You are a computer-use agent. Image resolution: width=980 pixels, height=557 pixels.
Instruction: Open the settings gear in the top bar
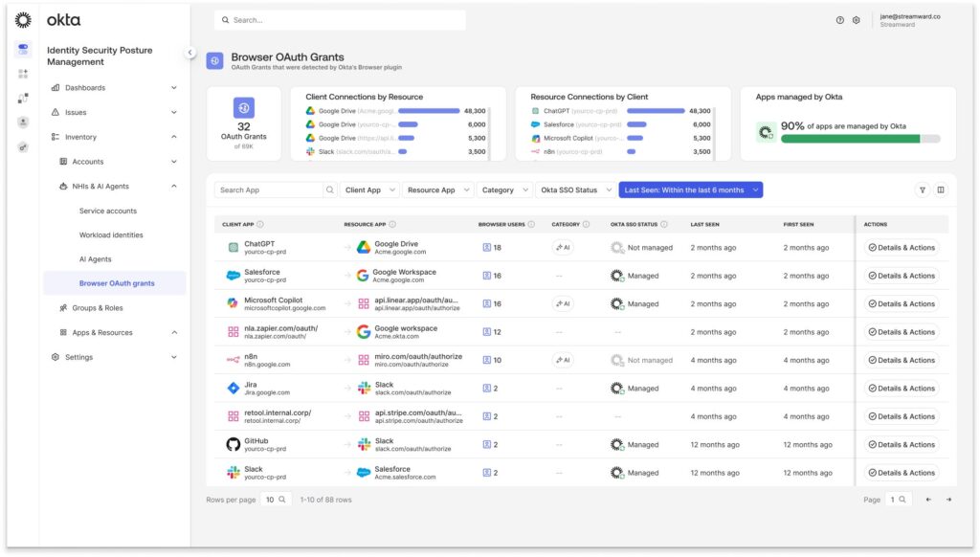point(857,19)
